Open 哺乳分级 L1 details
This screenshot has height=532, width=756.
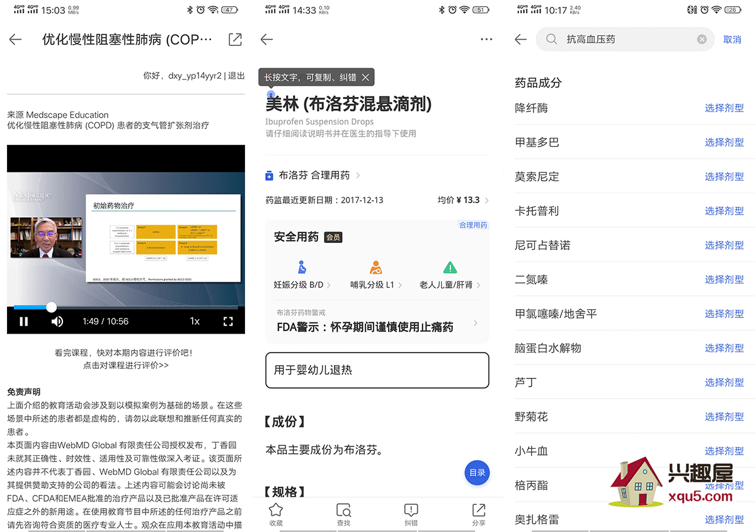[x=375, y=285]
